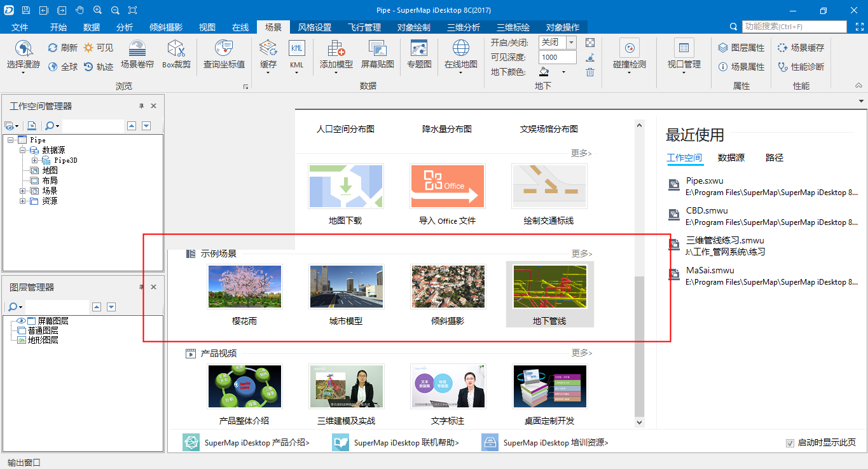Switch to the 路径 recent tab

pyautogui.click(x=775, y=158)
